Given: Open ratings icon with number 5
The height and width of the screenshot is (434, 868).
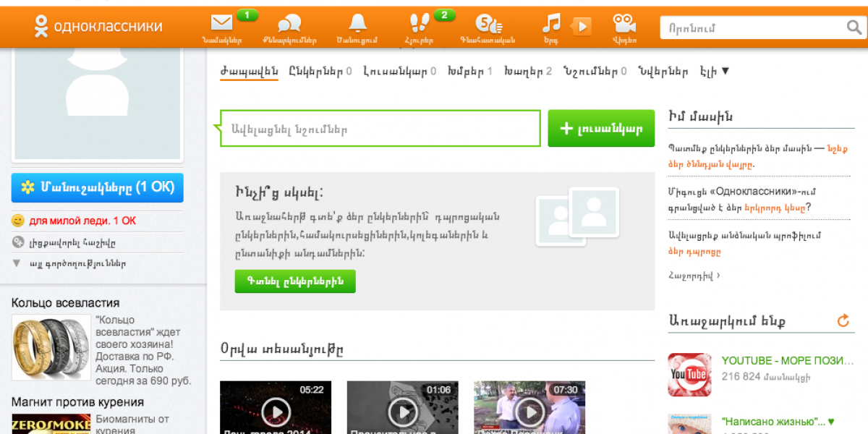Looking at the screenshot, I should click(x=488, y=24).
